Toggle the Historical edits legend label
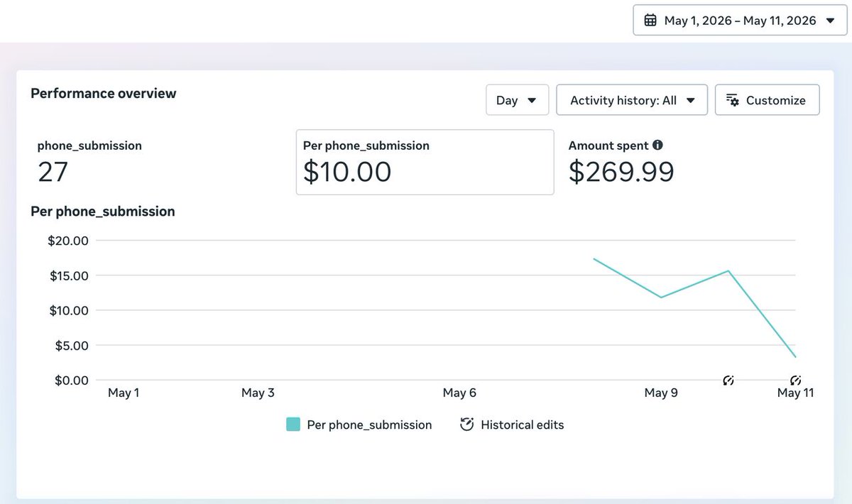This screenshot has width=852, height=504. pos(522,424)
